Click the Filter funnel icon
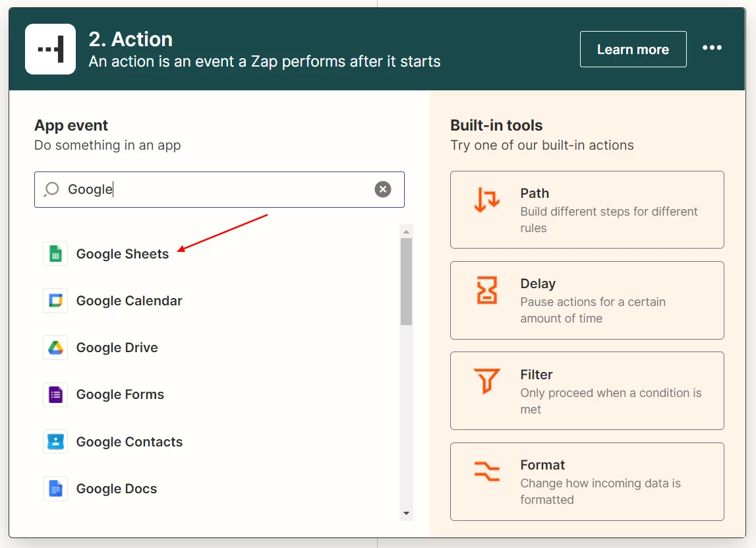 (486, 381)
